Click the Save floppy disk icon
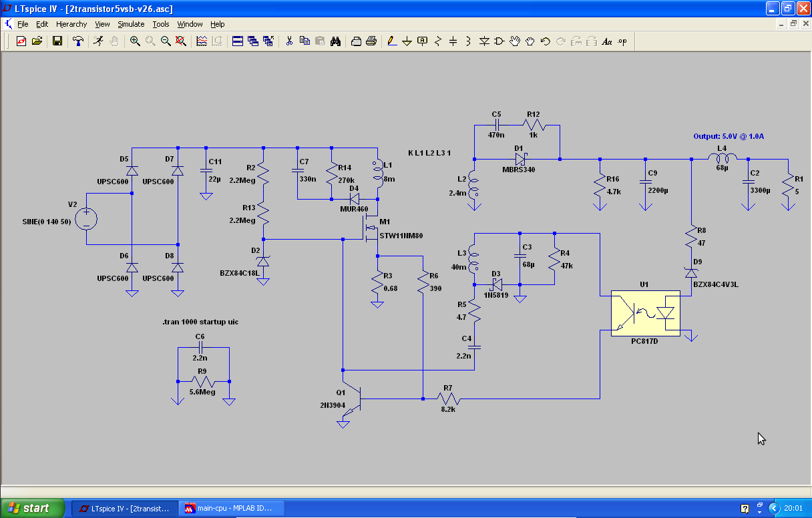 [x=57, y=41]
